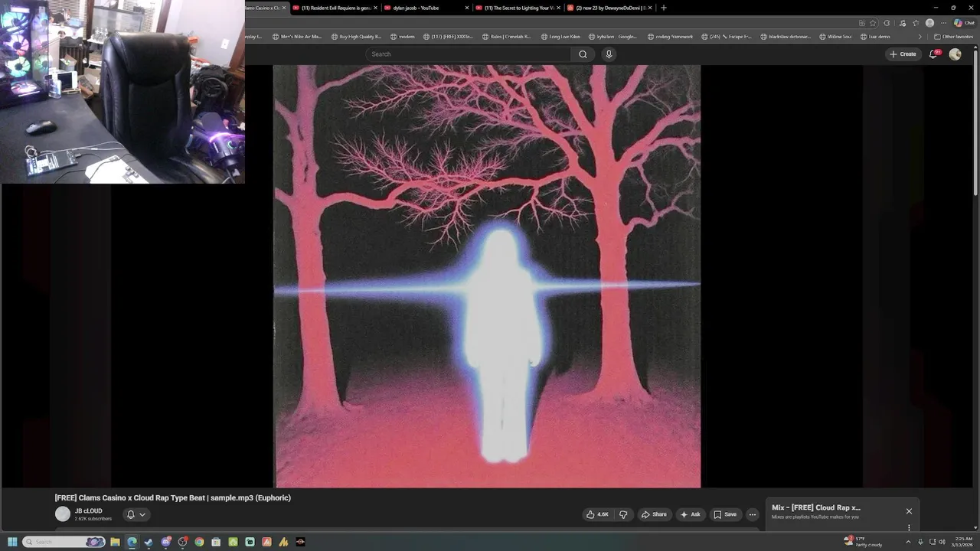Open Steam from the taskbar

pos(149,542)
